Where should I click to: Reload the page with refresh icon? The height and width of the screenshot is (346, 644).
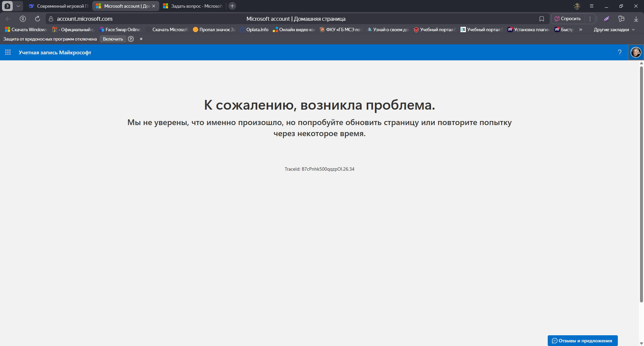coord(38,19)
